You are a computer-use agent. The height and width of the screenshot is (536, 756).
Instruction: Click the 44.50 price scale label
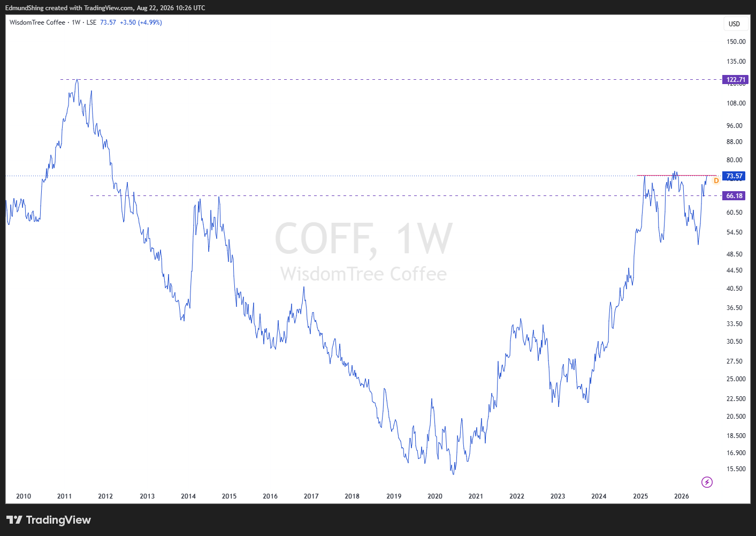pyautogui.click(x=734, y=270)
